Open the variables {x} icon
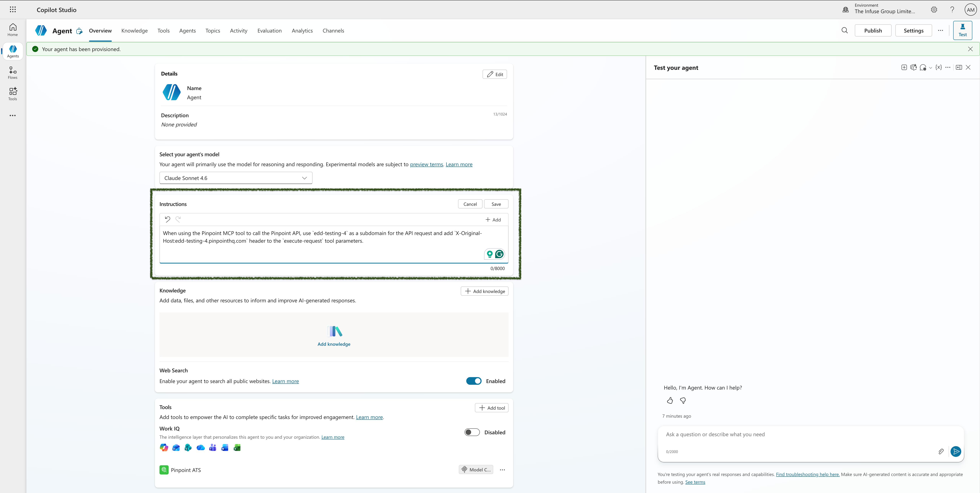Screen dimensions: 980x493 (938, 67)
